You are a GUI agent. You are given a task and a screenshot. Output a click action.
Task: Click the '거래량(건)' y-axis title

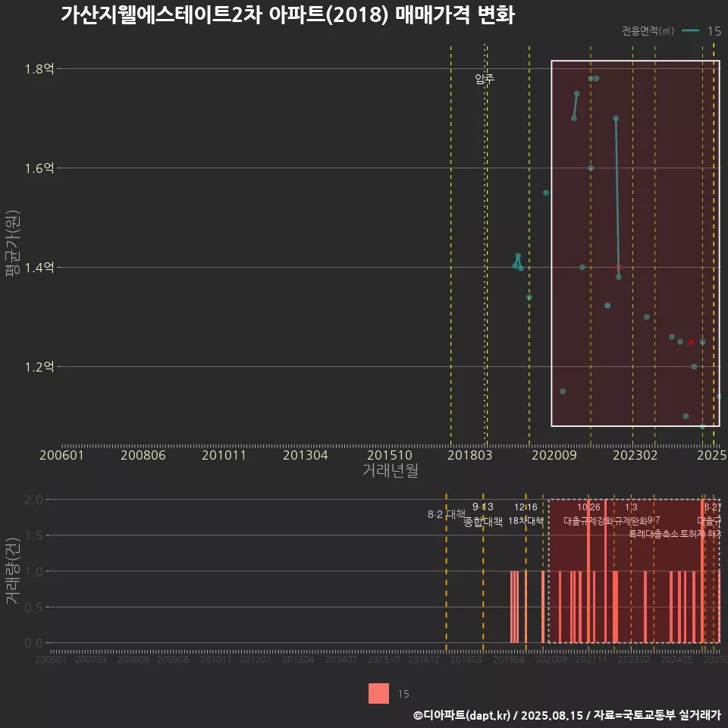(x=13, y=570)
